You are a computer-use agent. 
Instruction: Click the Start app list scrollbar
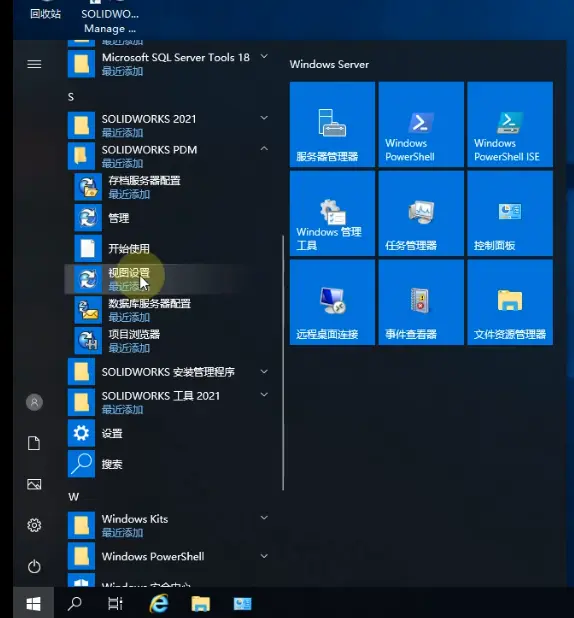[x=283, y=363]
